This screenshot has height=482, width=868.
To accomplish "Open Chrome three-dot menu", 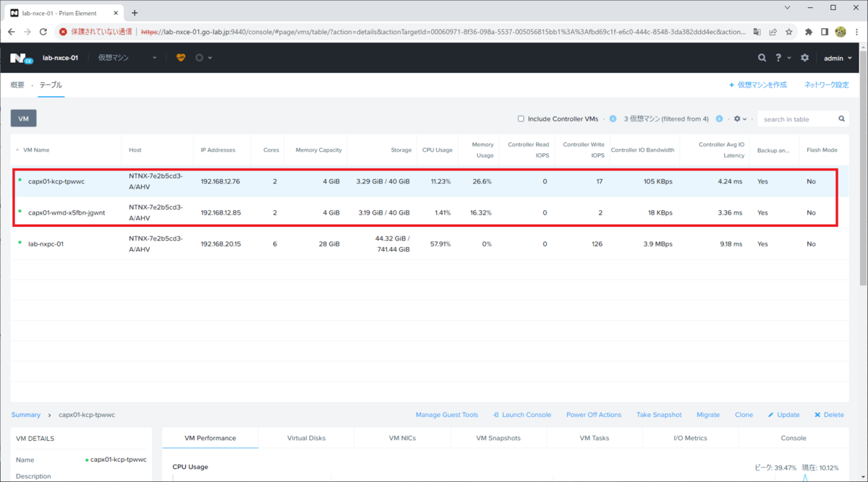I will [x=856, y=32].
